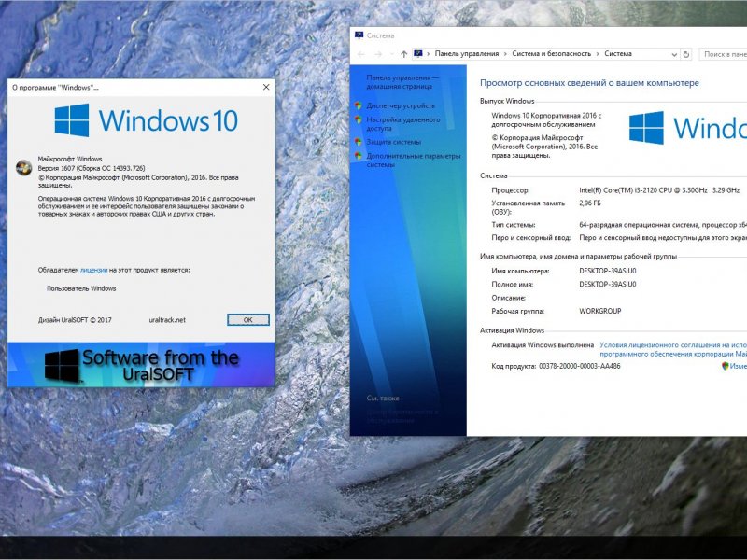Click the shield icon next to the change product key link
The image size is (747, 560).
point(726,366)
